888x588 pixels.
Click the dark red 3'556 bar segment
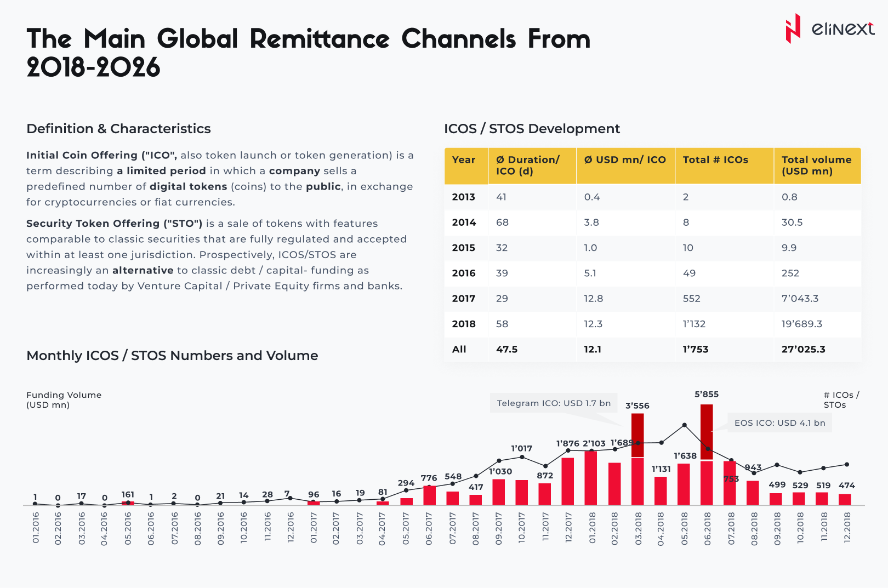click(637, 435)
